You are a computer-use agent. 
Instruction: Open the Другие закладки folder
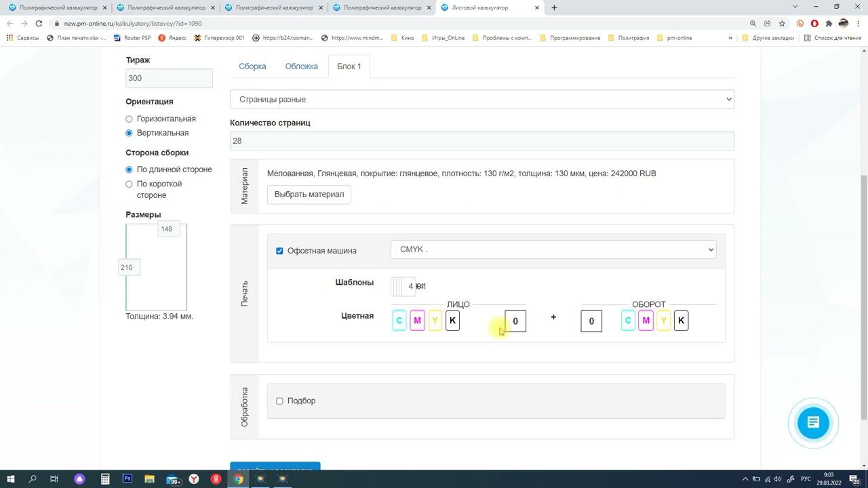pos(768,38)
